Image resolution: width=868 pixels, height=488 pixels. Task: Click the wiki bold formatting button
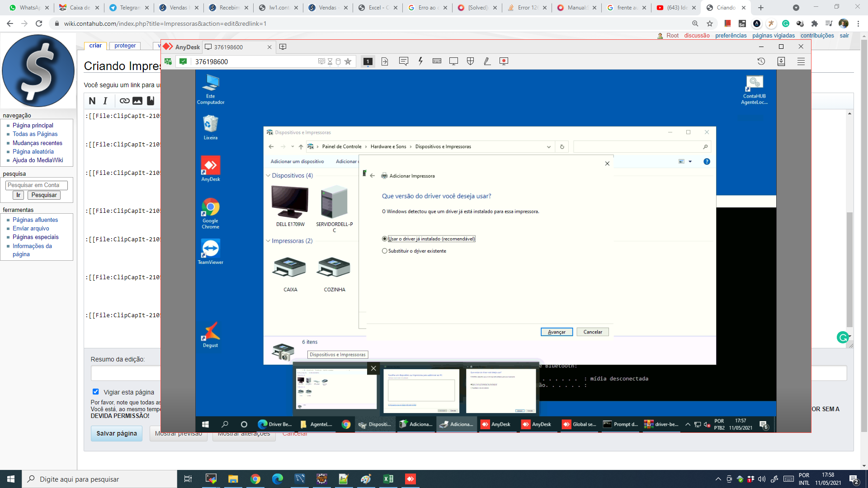tap(92, 101)
